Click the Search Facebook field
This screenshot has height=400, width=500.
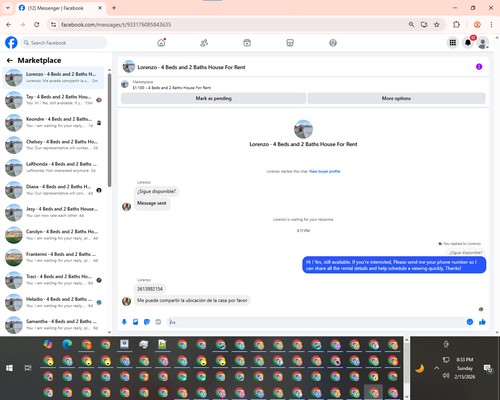click(64, 43)
